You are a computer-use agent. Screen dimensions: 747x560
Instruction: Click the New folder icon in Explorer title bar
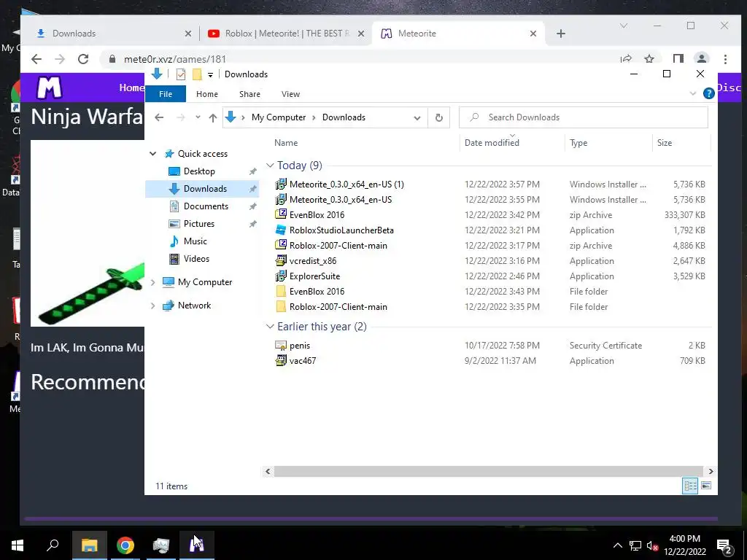click(197, 74)
